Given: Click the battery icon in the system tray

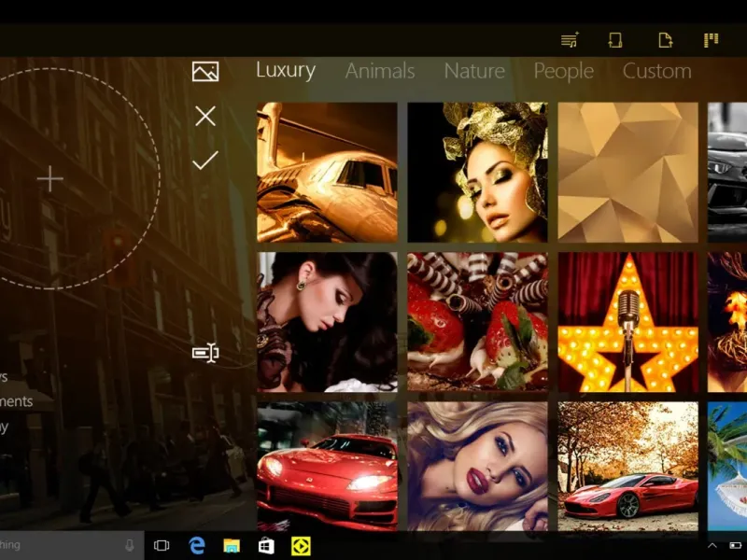Looking at the screenshot, I should tap(735, 545).
